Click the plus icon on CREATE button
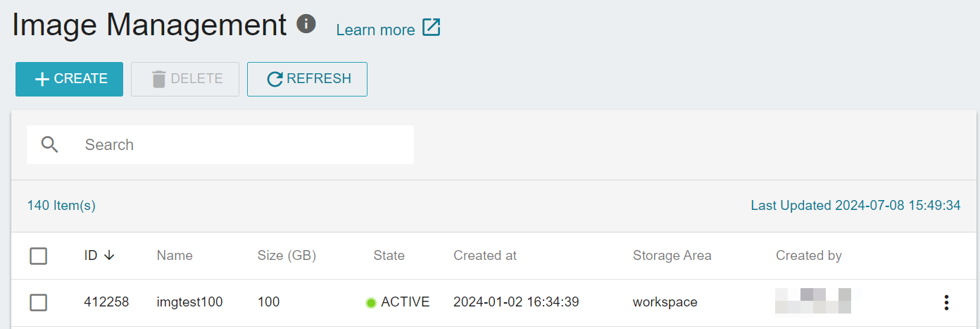The image size is (980, 329). coord(42,79)
